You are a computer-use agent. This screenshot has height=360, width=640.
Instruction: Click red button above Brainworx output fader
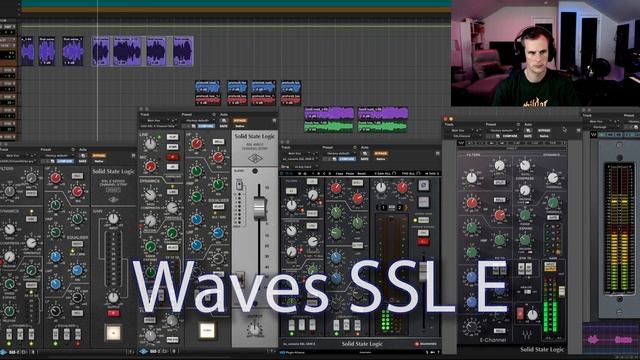pyautogui.click(x=423, y=242)
